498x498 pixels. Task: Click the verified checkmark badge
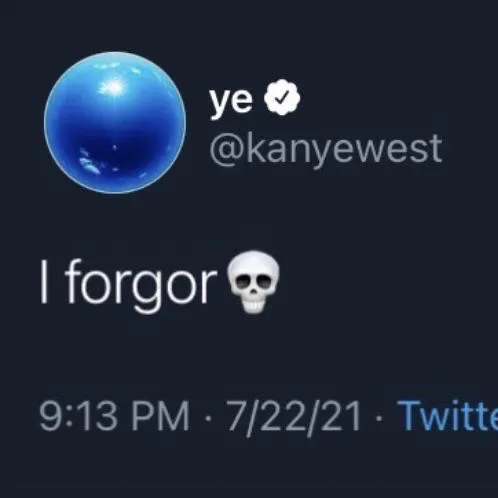point(282,97)
